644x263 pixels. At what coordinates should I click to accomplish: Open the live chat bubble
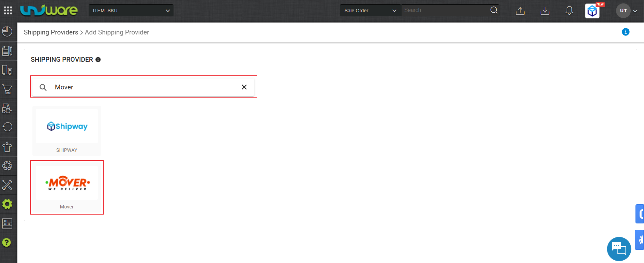pyautogui.click(x=619, y=249)
